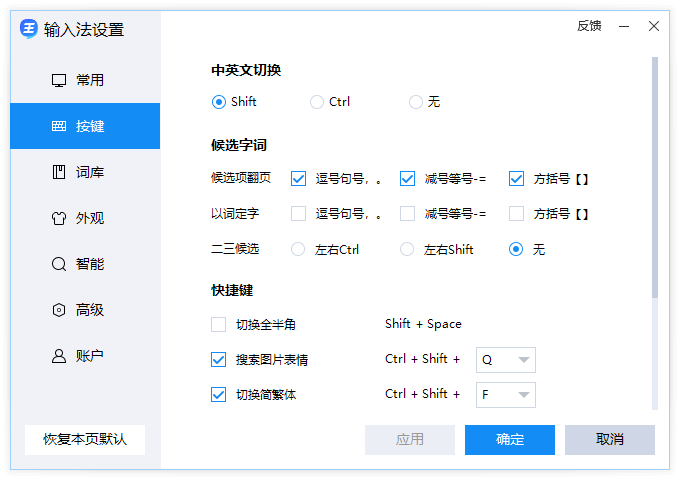Uncheck 搜索图片表情 shortcut checkbox
The height and width of the screenshot is (480, 680).
click(x=218, y=359)
